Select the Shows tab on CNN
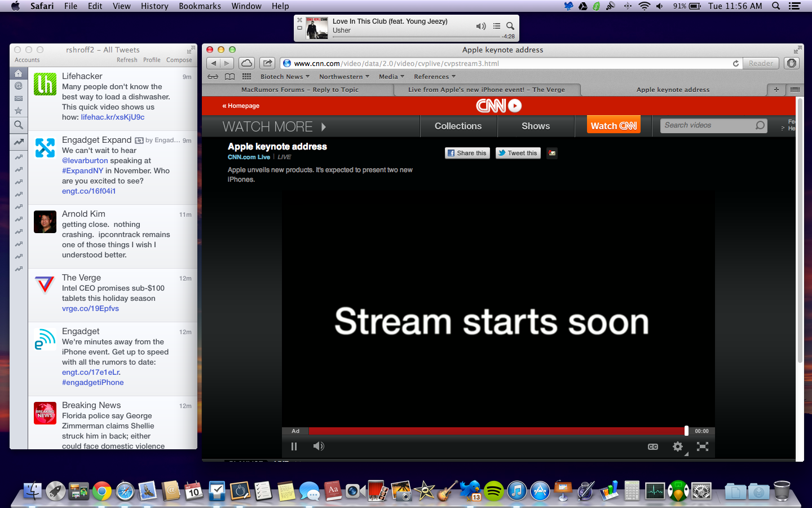Screen dimensions: 812x508 (536, 126)
